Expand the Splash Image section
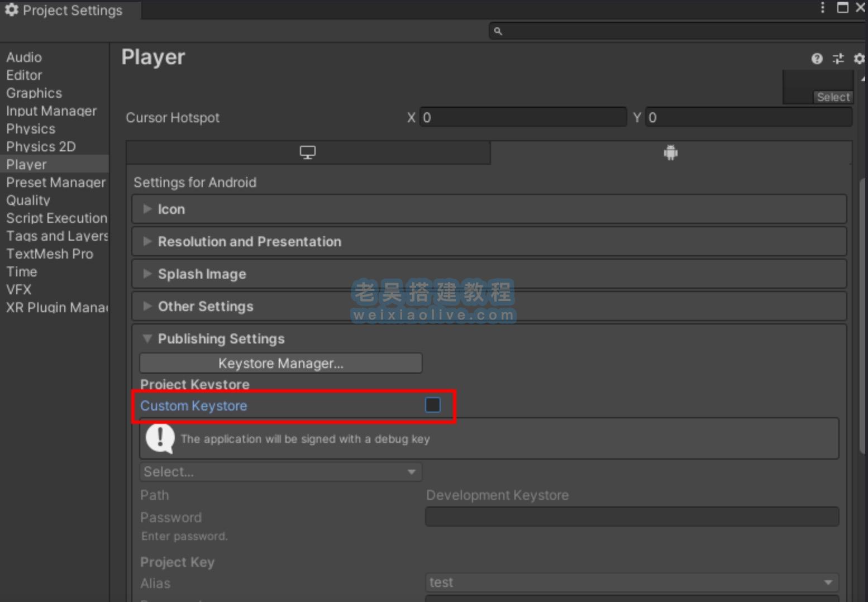 202,274
